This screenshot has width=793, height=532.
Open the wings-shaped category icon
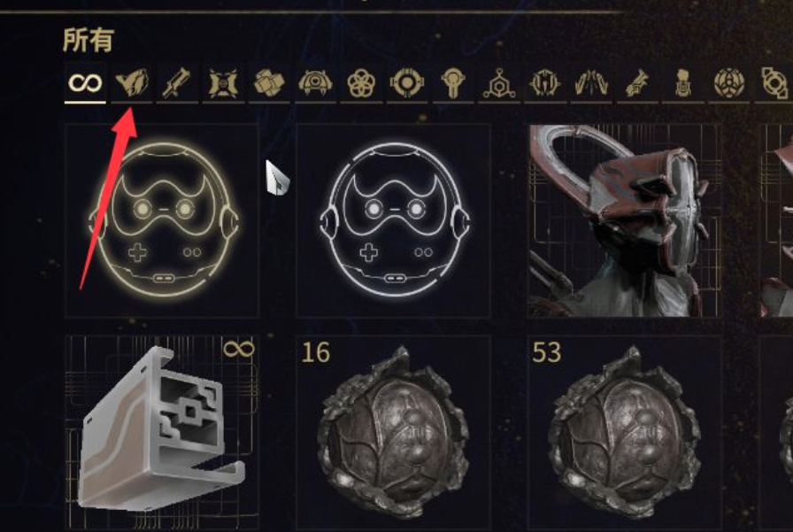(x=591, y=83)
